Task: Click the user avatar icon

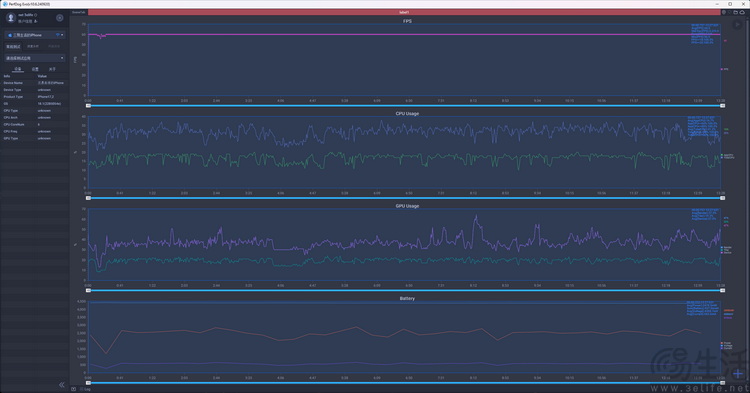Action: (x=11, y=18)
